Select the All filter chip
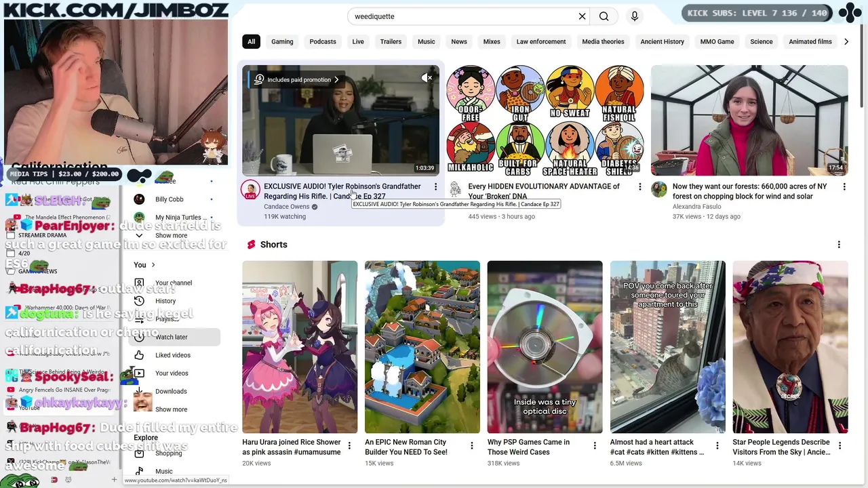This screenshot has width=868, height=488. (251, 42)
